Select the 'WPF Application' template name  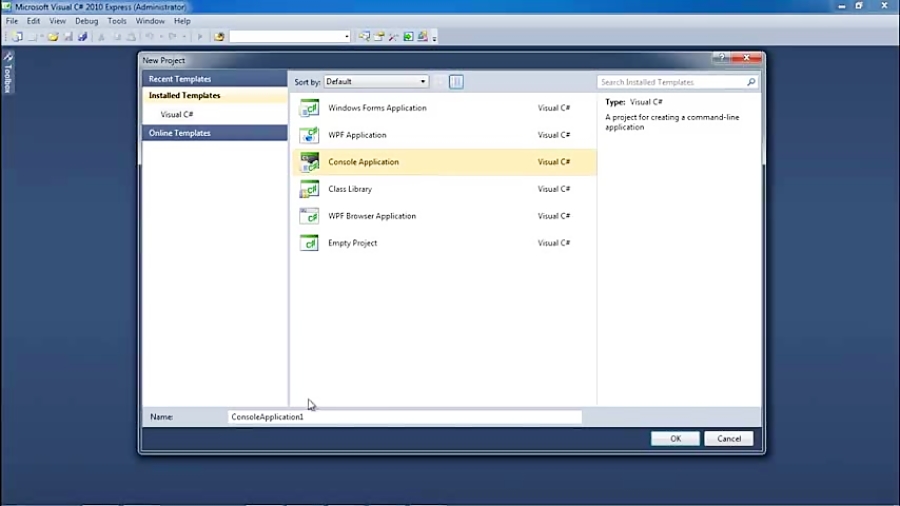(357, 135)
